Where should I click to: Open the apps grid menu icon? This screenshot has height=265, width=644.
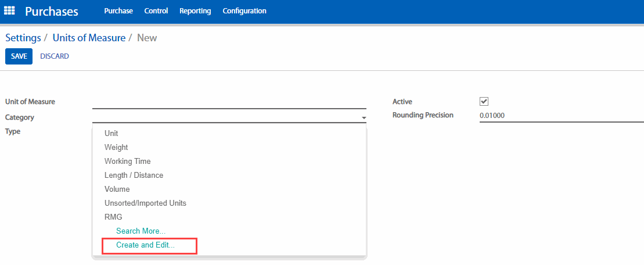click(x=9, y=11)
